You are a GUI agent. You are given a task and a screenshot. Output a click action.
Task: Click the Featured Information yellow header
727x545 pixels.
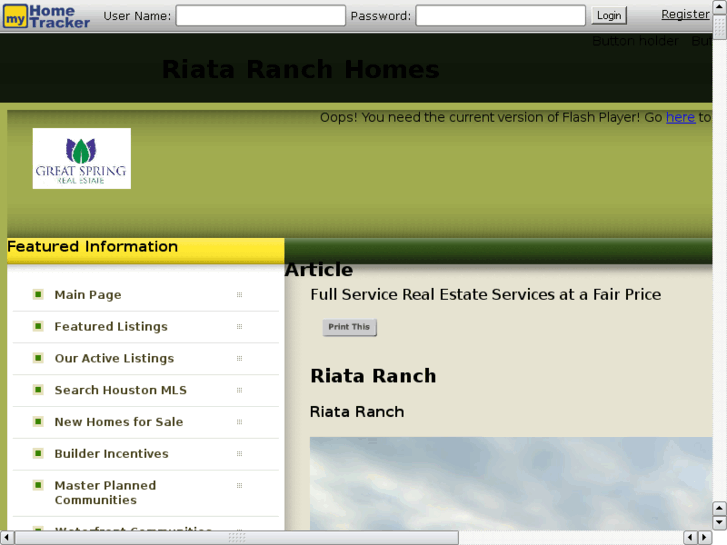(146, 250)
